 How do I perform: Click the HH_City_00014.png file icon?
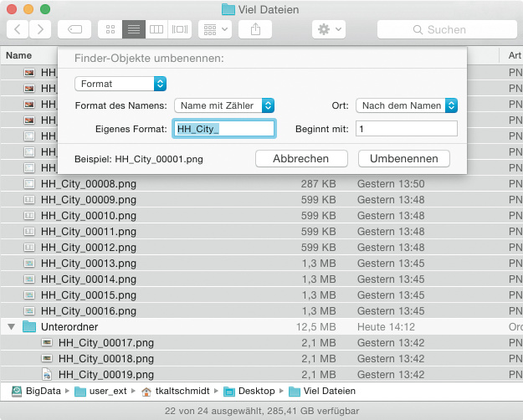pyautogui.click(x=29, y=279)
